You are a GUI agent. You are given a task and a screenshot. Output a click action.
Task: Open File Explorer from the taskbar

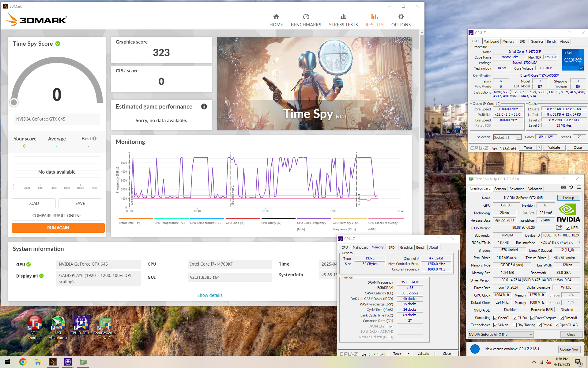[x=38, y=362]
